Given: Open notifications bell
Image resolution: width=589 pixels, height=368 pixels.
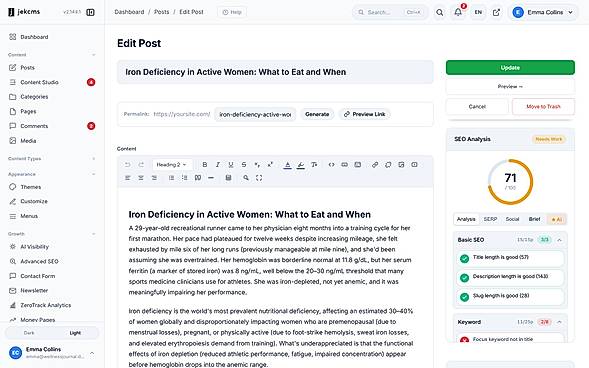Looking at the screenshot, I should point(458,12).
